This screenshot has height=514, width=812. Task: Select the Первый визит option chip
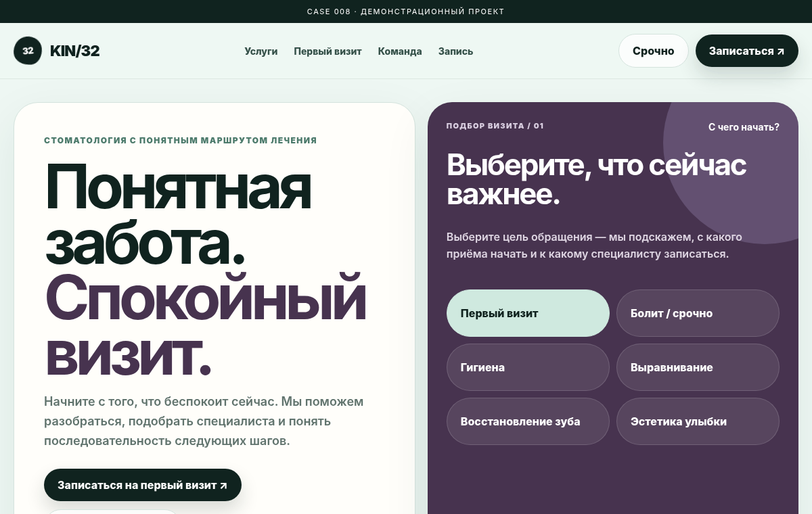(528, 313)
